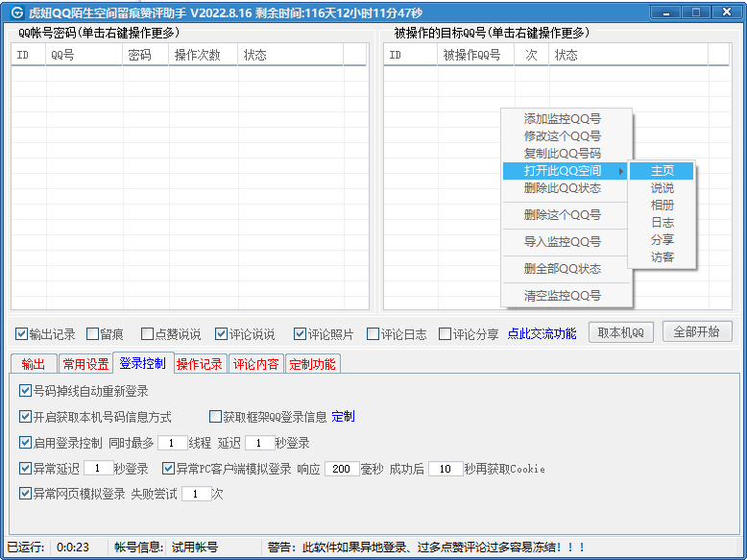747x560 pixels.
Task: Switch to the 常用设置 tab
Action: pos(85,364)
